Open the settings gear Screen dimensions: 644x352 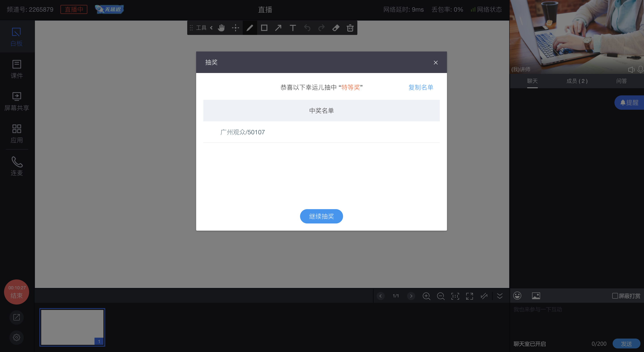point(17,337)
